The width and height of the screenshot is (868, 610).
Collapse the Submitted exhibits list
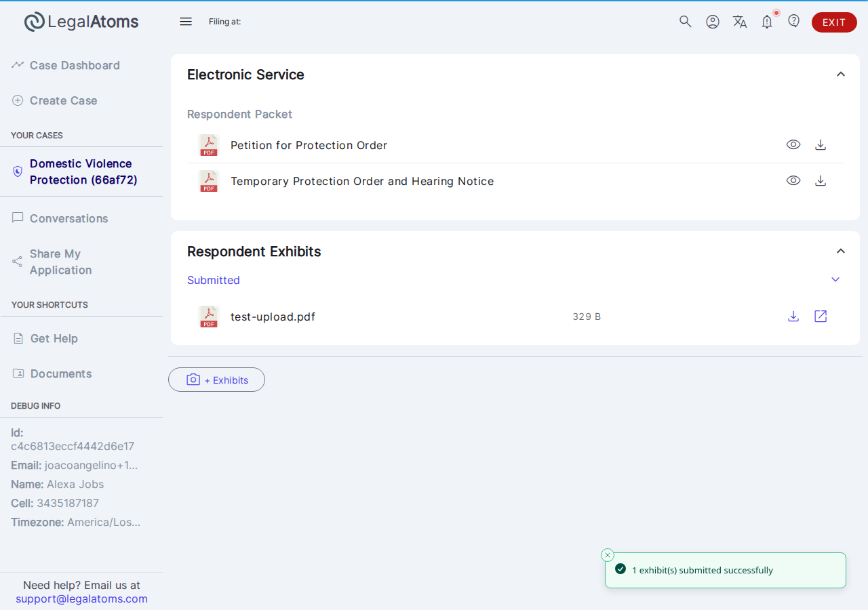pos(835,279)
